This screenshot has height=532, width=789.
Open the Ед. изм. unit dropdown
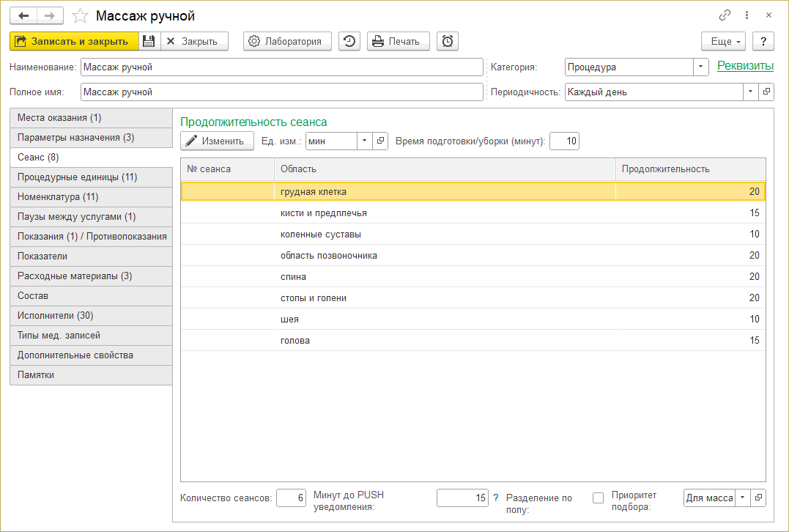point(364,141)
